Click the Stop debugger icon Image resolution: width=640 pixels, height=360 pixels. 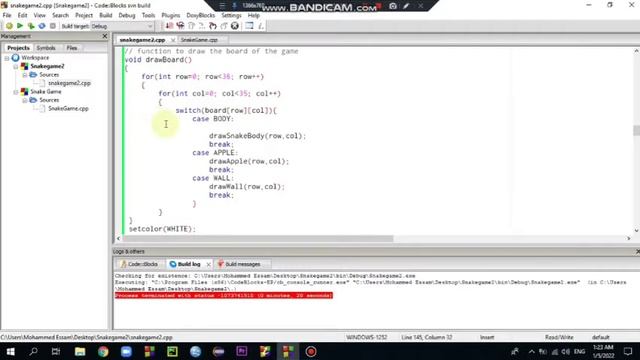point(235,26)
